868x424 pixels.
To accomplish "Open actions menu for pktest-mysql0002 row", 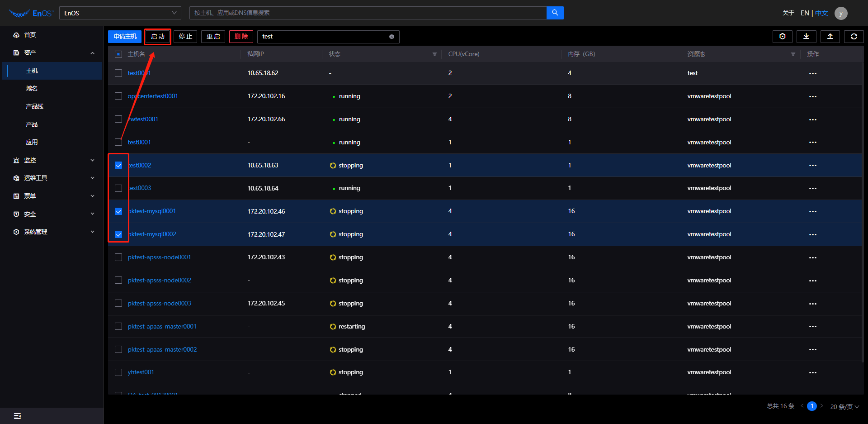I will click(812, 234).
